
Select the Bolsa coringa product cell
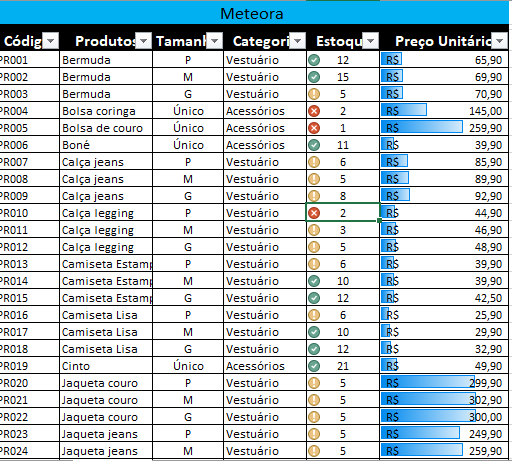tap(106, 111)
